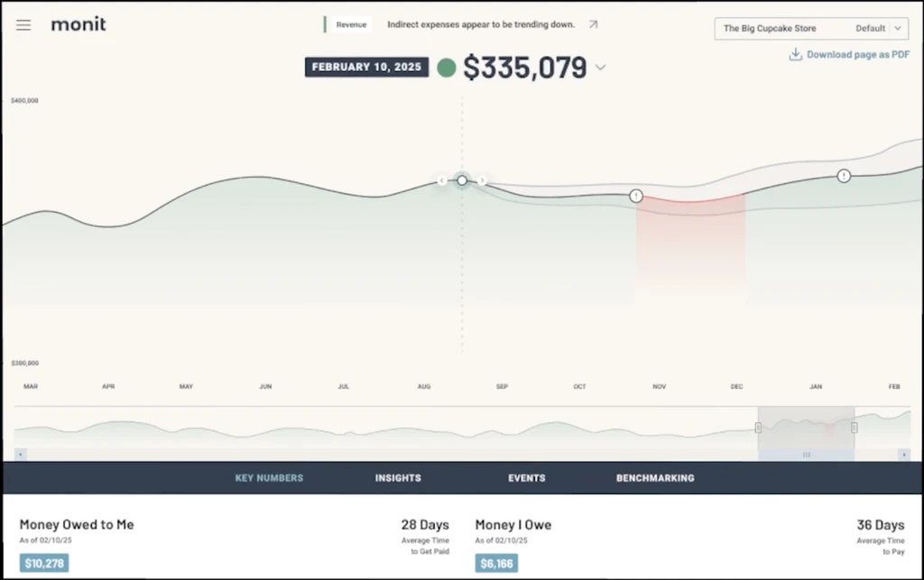Open the January alert marker
This screenshot has width=924, height=580.
click(844, 176)
